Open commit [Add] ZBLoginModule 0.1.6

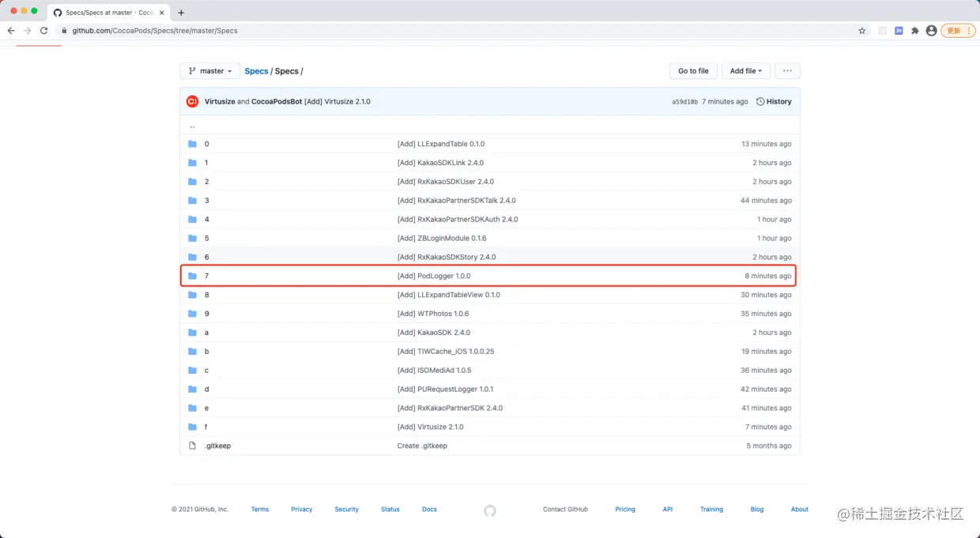coord(442,238)
